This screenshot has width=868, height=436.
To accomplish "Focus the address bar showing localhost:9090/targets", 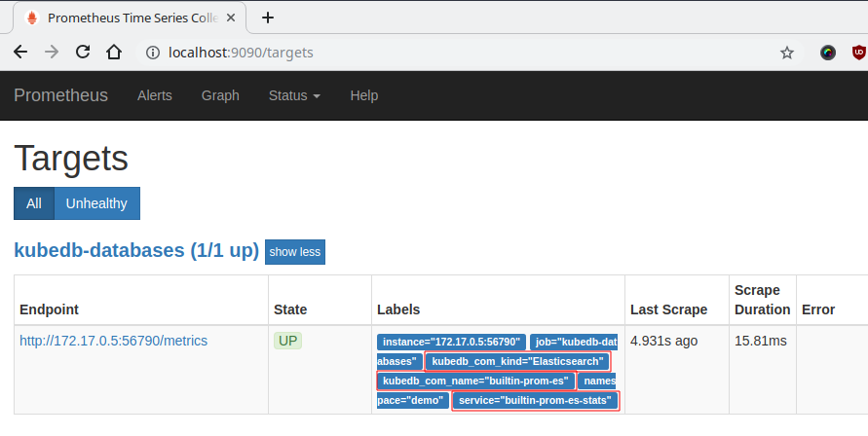I will tap(438, 53).
